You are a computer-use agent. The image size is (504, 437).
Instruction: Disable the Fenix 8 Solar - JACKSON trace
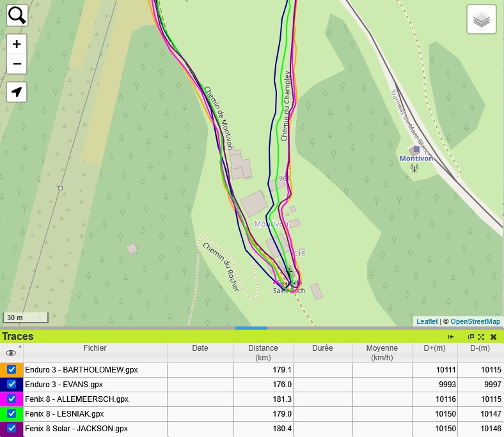(12, 429)
